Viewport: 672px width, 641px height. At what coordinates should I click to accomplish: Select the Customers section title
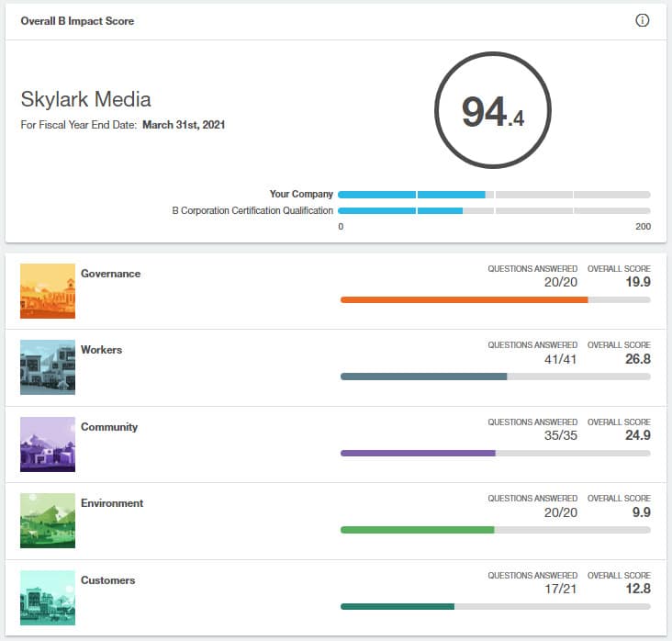coord(108,580)
